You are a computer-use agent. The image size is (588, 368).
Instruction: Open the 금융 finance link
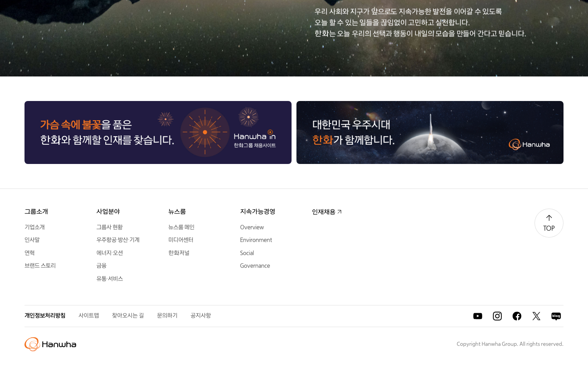click(x=101, y=265)
